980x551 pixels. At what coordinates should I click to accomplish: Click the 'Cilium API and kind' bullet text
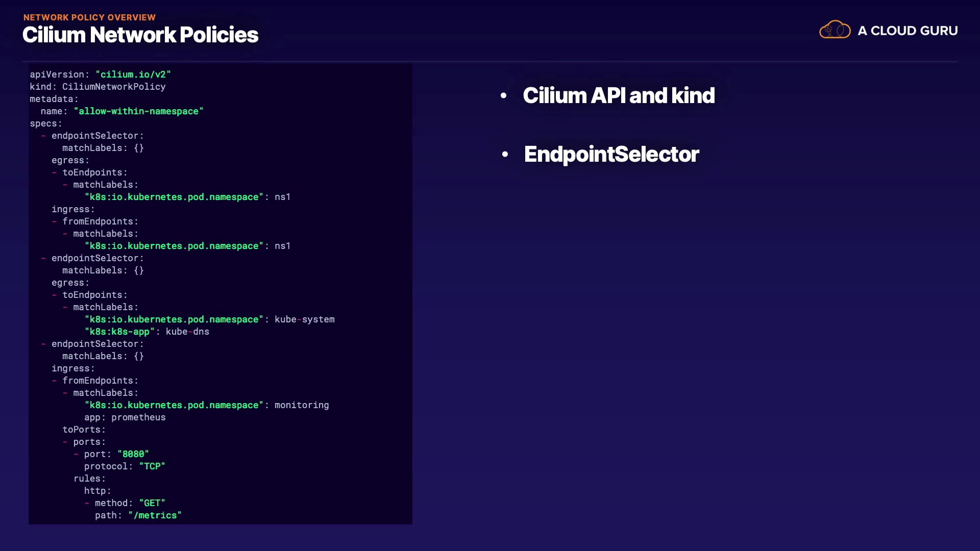pyautogui.click(x=619, y=95)
